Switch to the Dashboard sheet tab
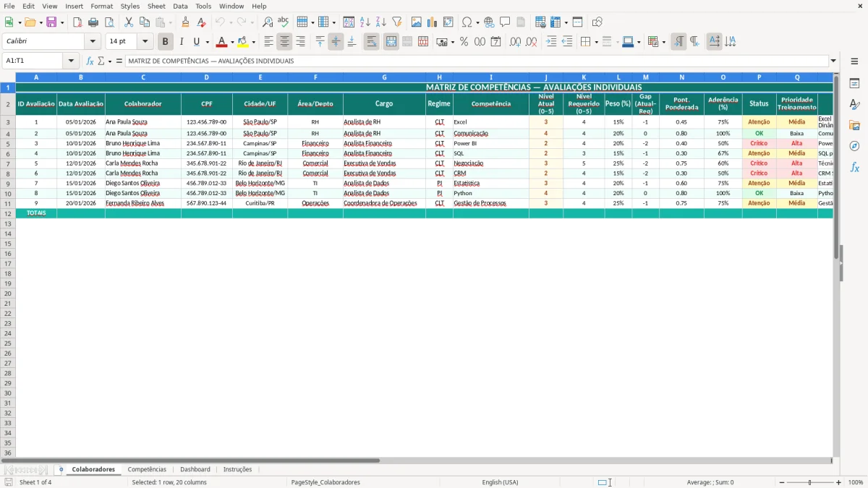The width and height of the screenshot is (868, 488). [x=195, y=468]
